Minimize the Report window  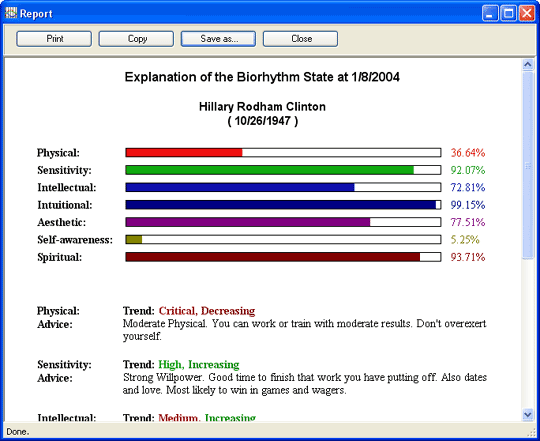click(490, 13)
